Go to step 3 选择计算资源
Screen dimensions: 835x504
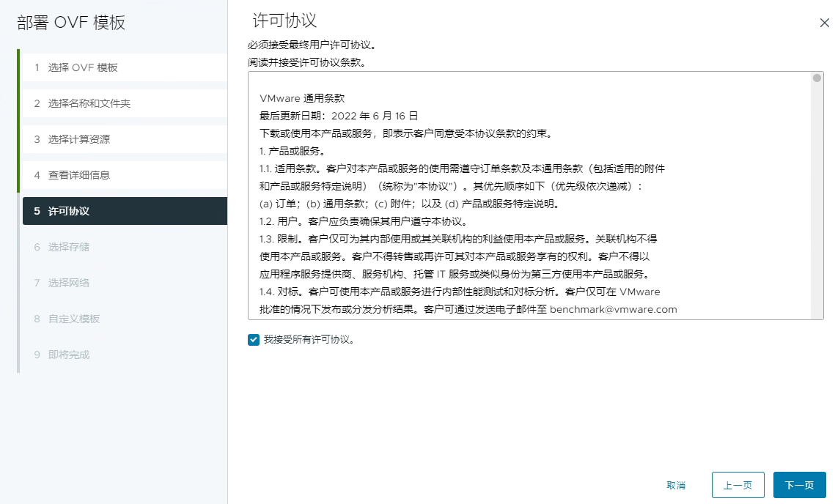pos(125,139)
